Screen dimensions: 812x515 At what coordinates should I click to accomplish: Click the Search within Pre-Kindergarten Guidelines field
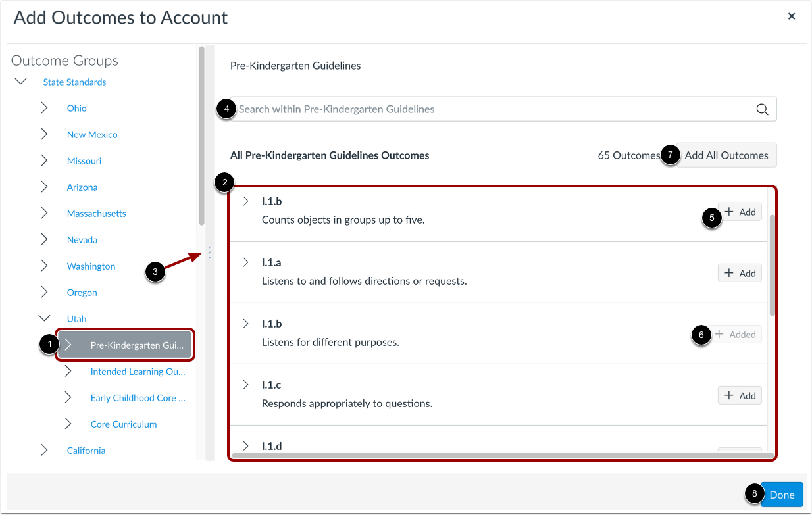tap(497, 109)
